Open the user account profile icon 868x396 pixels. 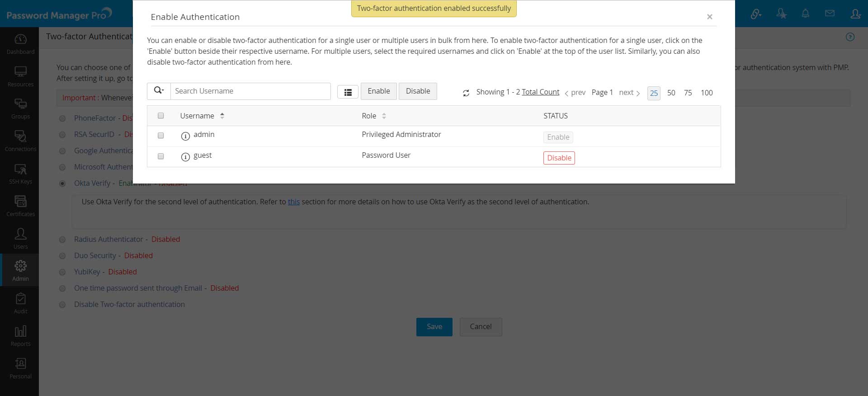(x=855, y=14)
